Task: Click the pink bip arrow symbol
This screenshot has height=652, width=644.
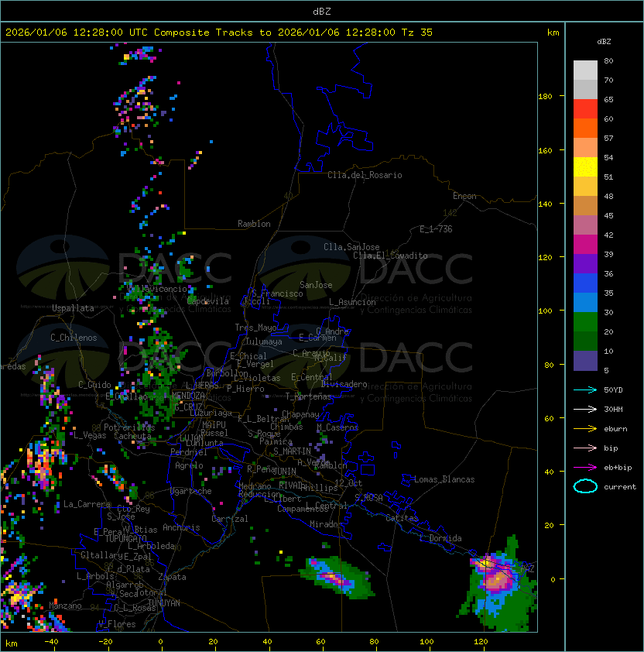Action: (x=585, y=448)
